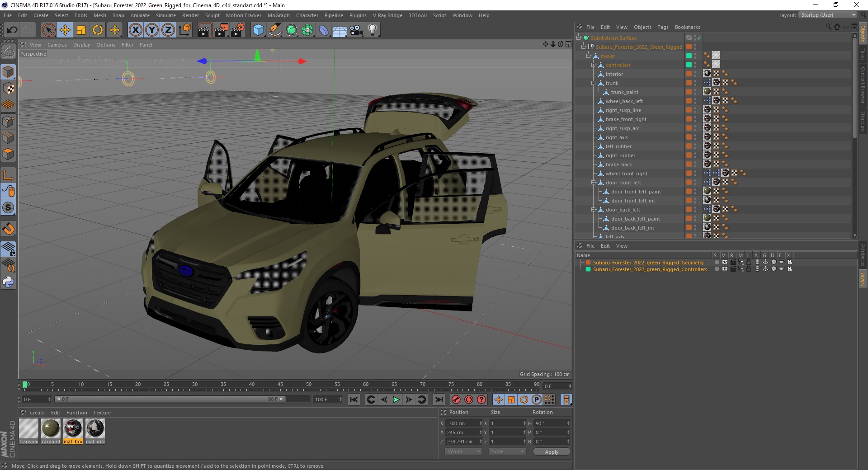Collapse the mover object hierarchy
Image resolution: width=868 pixels, height=470 pixels.
click(x=589, y=56)
